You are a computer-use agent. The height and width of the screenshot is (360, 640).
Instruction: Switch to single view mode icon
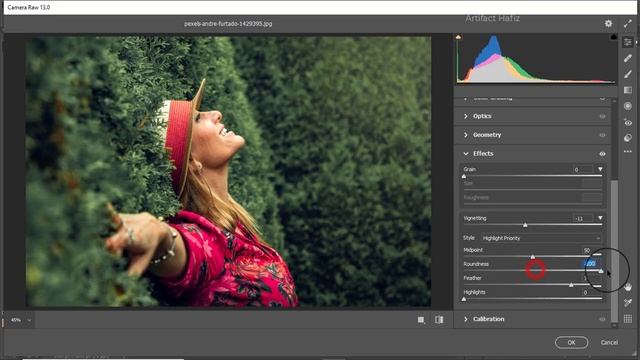421,320
